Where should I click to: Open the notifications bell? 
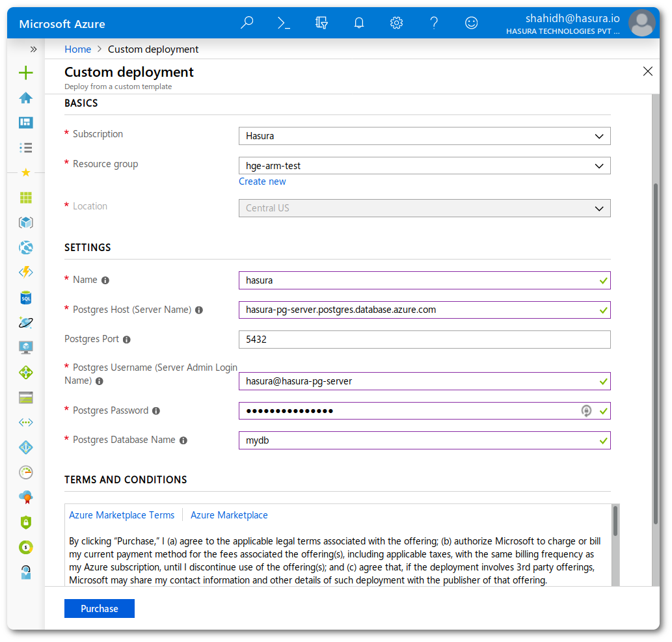[358, 22]
